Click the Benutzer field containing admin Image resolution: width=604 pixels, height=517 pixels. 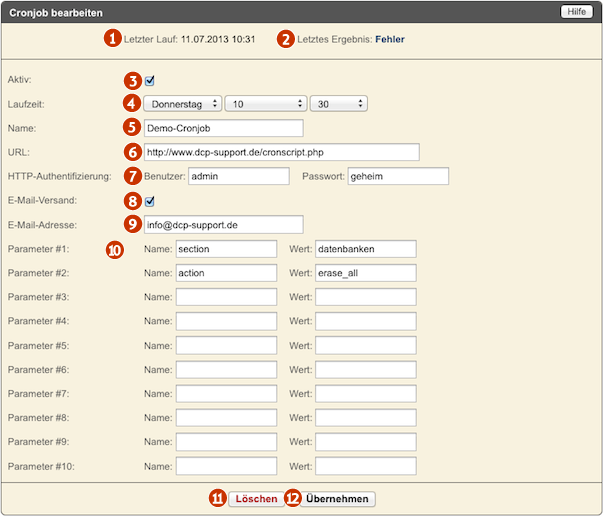[x=239, y=176]
